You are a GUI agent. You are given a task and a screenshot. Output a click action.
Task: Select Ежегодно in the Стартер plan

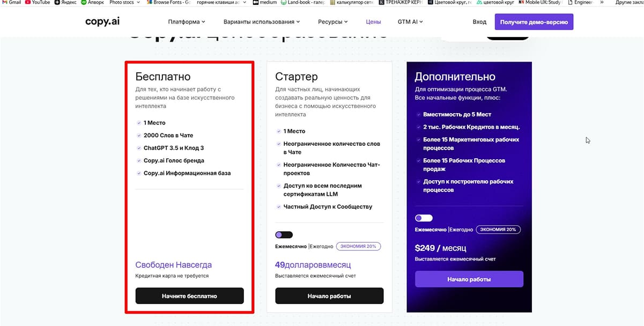tap(321, 247)
